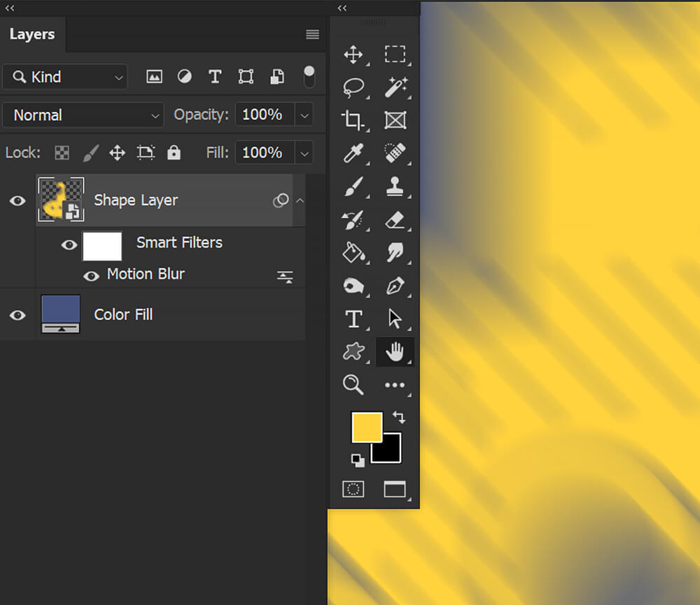700x605 pixels.
Task: Swap foreground and background colors
Action: pos(399,417)
